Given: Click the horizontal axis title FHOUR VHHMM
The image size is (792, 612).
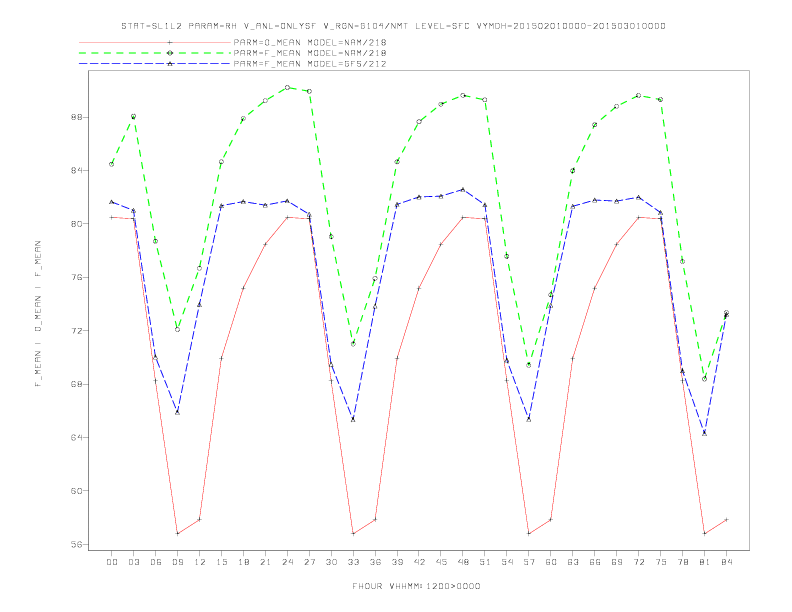Looking at the screenshot, I should pyautogui.click(x=416, y=586).
